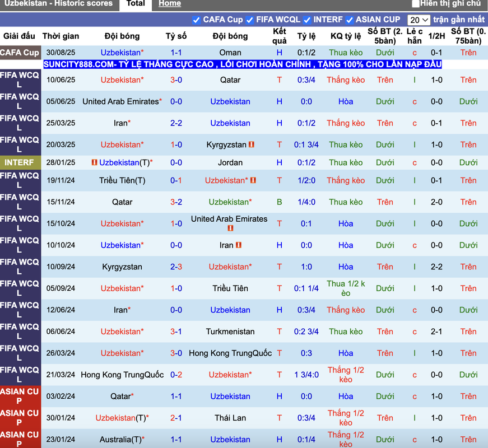488x448 pixels.
Task: Open the 20 recent matches dropdown
Action: tap(419, 20)
